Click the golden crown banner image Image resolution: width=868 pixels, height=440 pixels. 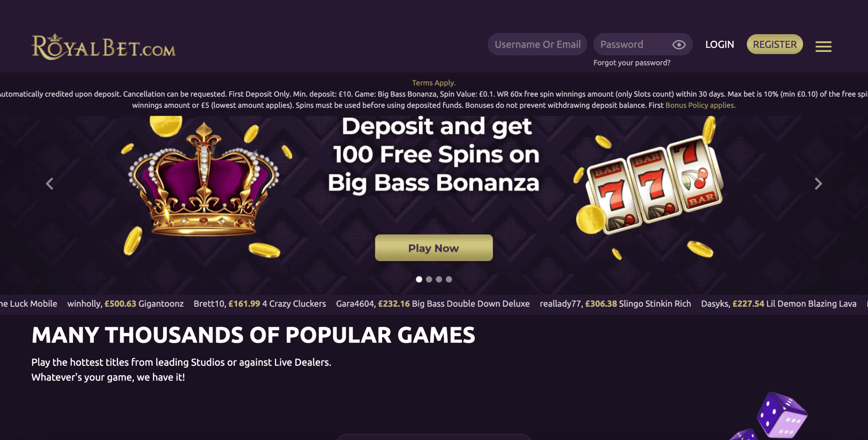coord(204,180)
